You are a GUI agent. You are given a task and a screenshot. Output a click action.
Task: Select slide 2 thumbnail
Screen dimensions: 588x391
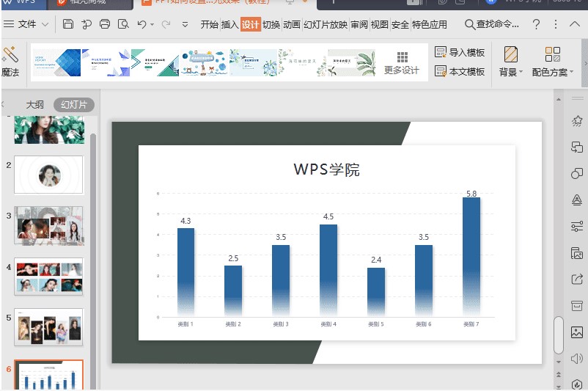tap(48, 175)
